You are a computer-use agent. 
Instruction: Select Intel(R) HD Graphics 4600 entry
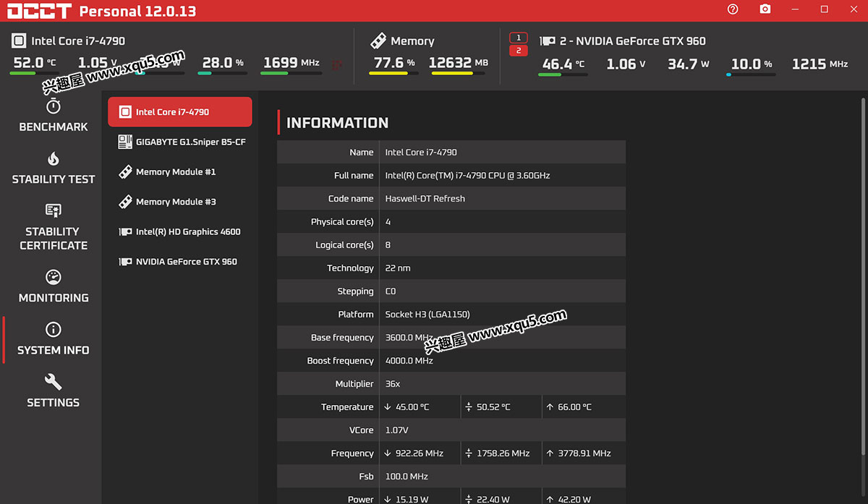point(180,231)
